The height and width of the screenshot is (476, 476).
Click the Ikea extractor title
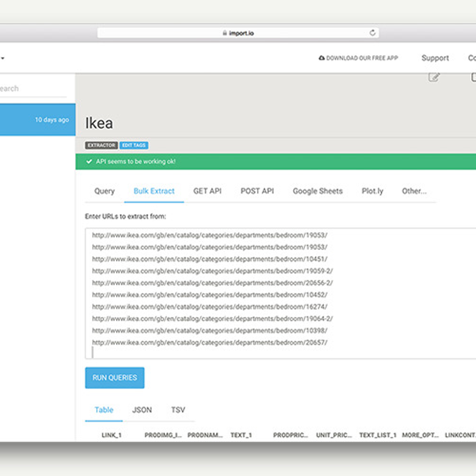(99, 123)
